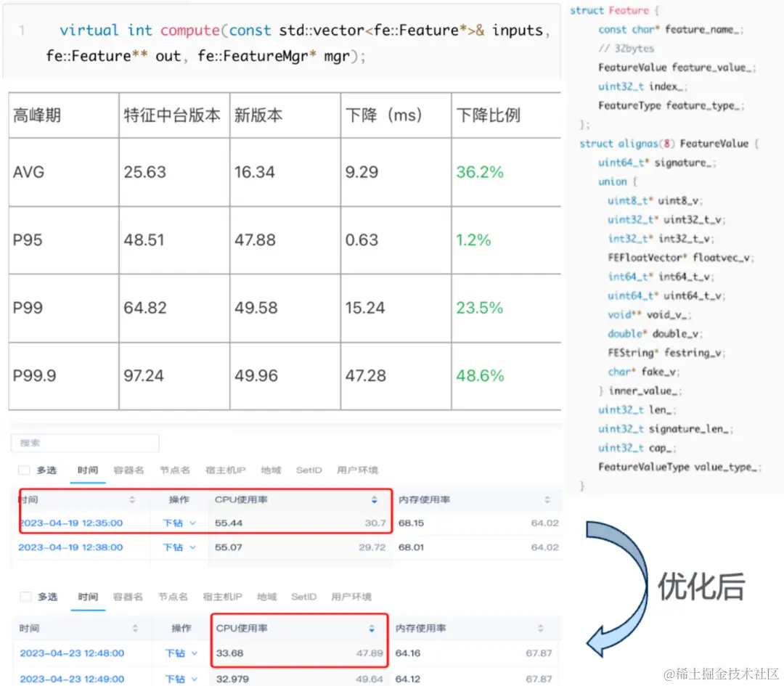This screenshot has height=686, width=784.
Task: Sort upper table by 内存使用率 icon
Action: (x=547, y=499)
